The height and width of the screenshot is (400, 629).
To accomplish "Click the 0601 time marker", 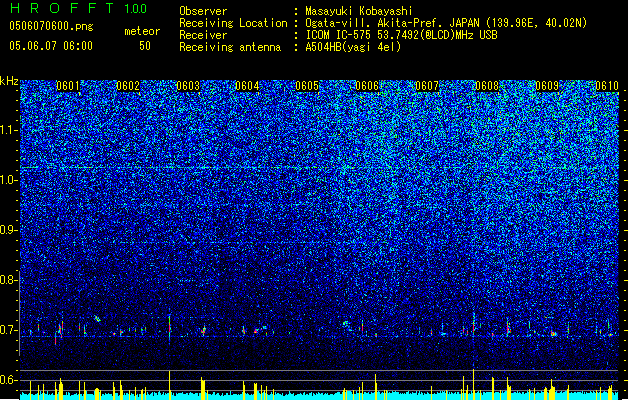I will (x=68, y=86).
